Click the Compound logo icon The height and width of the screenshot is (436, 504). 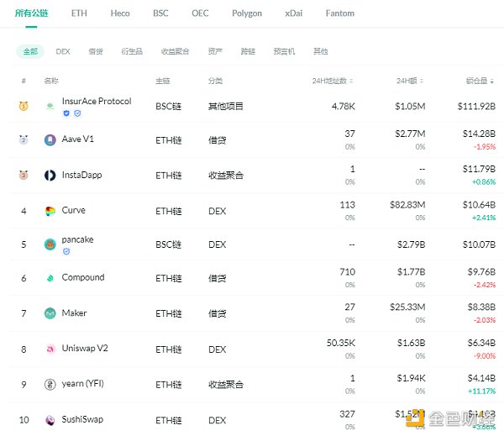(x=50, y=278)
